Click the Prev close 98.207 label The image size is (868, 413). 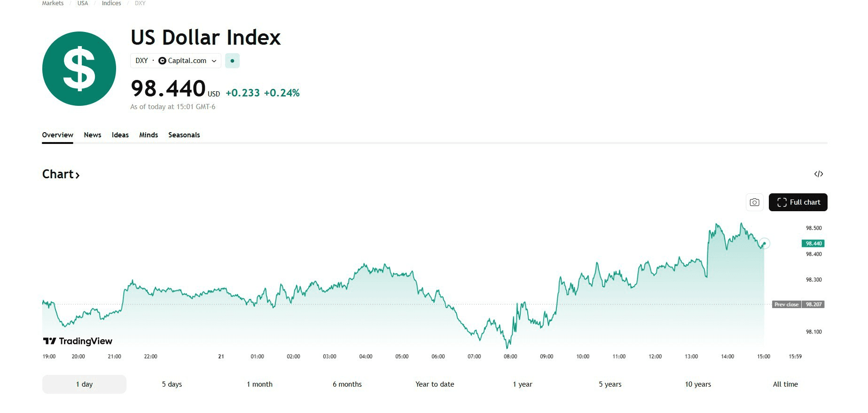coord(798,304)
